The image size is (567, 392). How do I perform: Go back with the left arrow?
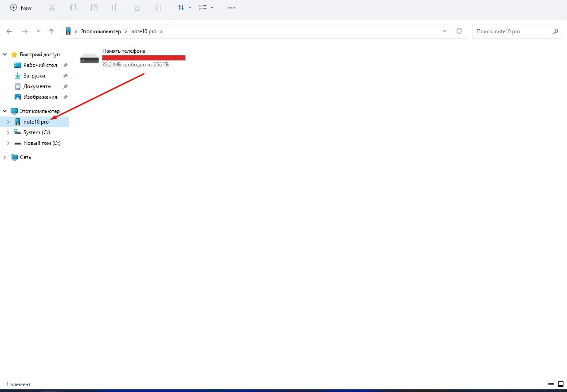coord(9,31)
